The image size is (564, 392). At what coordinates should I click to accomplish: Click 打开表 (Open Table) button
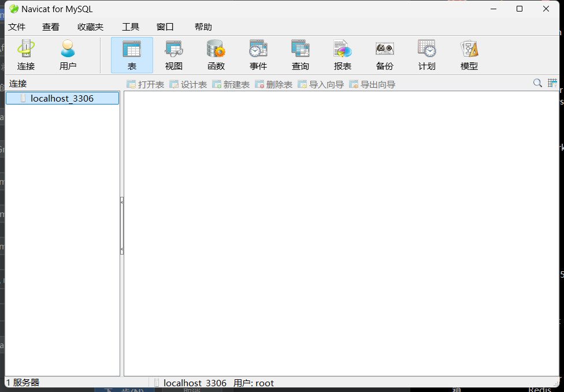click(x=145, y=84)
